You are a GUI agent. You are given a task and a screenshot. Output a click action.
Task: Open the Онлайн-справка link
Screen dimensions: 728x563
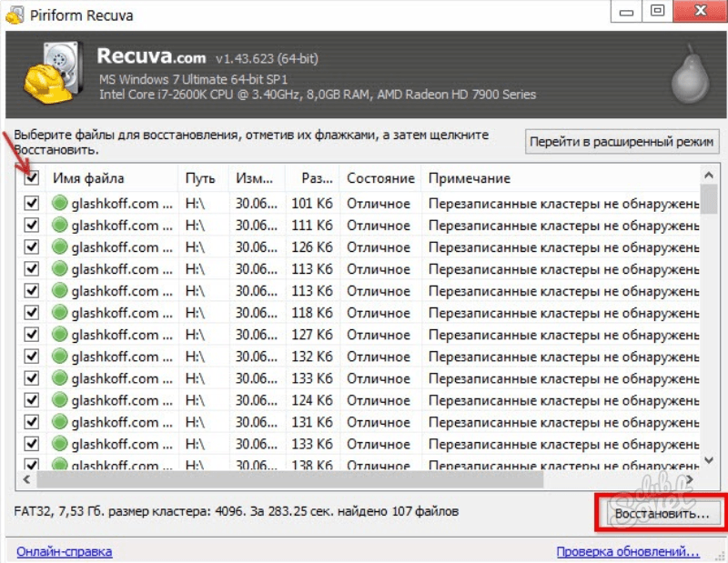click(64, 551)
